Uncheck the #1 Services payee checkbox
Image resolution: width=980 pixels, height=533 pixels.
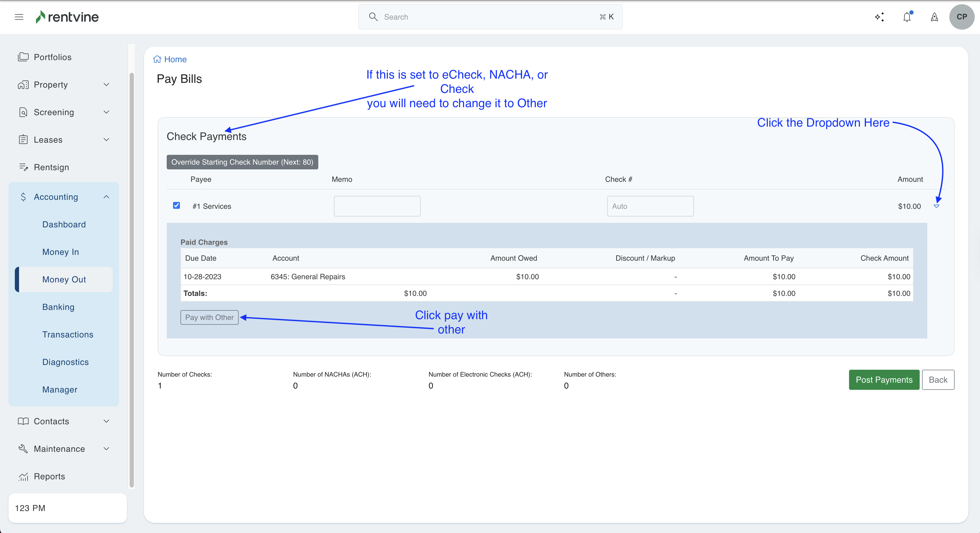tap(176, 205)
